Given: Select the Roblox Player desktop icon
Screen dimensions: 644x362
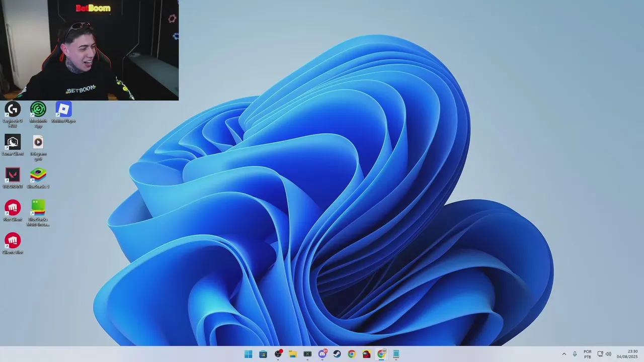Looking at the screenshot, I should click(63, 112).
